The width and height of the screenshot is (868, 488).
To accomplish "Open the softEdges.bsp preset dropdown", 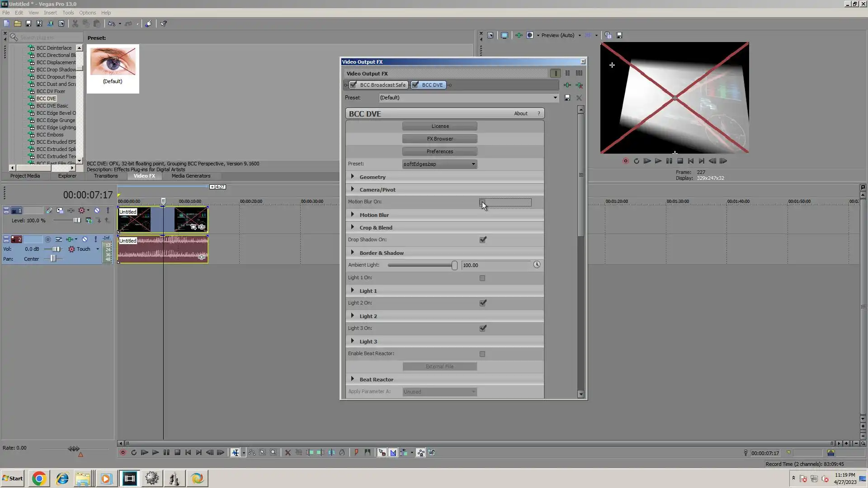I will [473, 164].
